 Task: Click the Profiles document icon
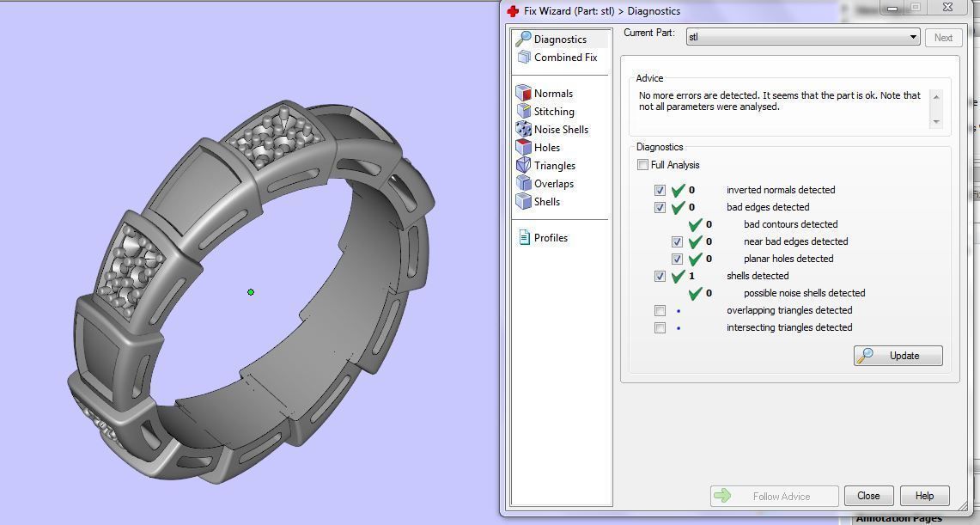pyautogui.click(x=525, y=237)
